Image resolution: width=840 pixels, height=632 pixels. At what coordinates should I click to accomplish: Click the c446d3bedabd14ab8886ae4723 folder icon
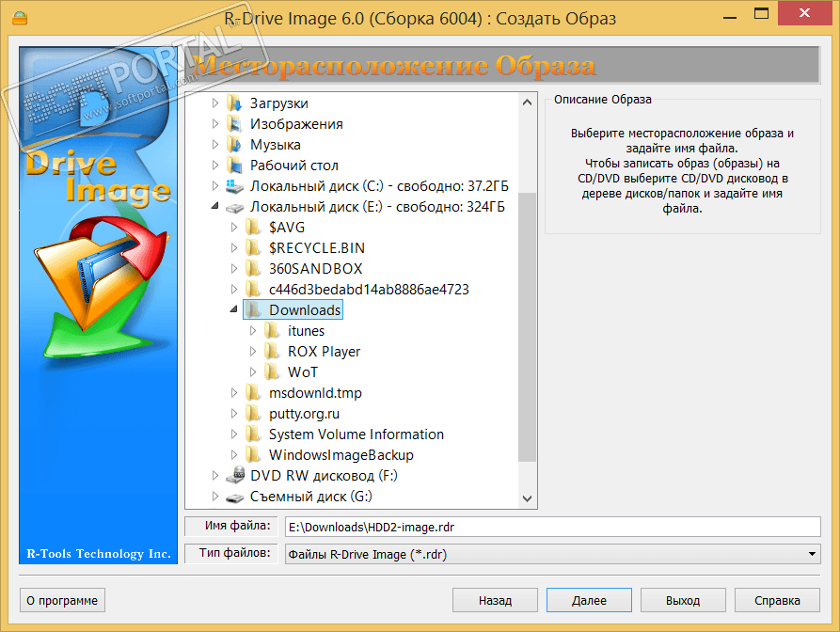[x=253, y=290]
